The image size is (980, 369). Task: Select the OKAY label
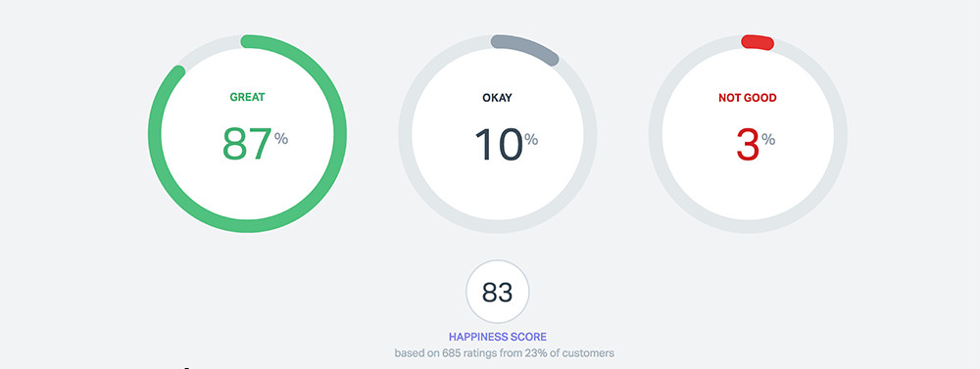[x=497, y=98]
